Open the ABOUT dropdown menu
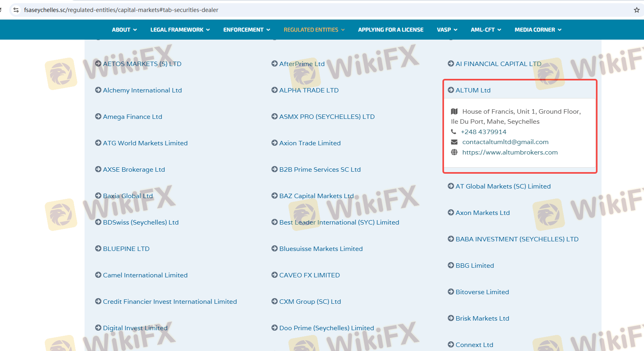The height and width of the screenshot is (351, 644). click(124, 30)
